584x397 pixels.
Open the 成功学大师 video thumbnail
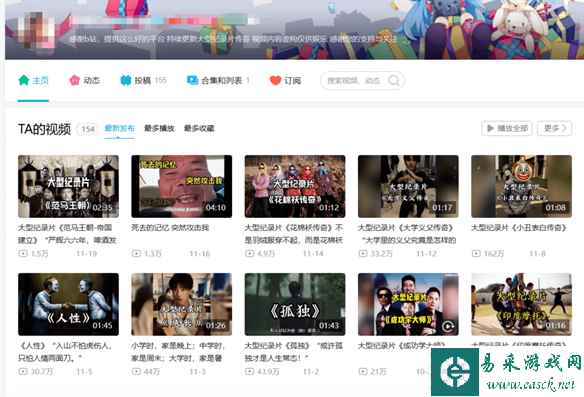click(408, 304)
